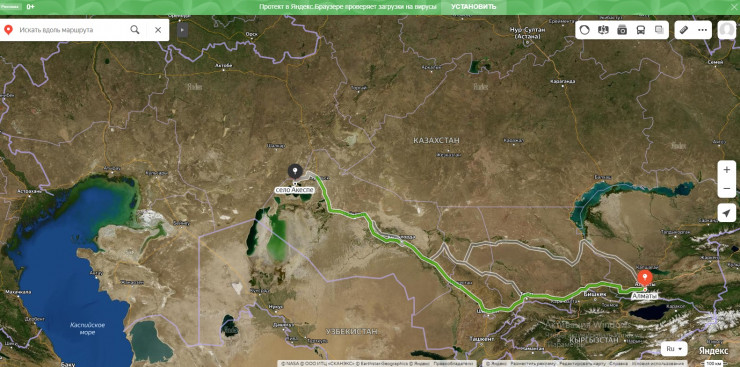The height and width of the screenshot is (367, 740).
Task: Clear the route search with X
Action: [158, 30]
